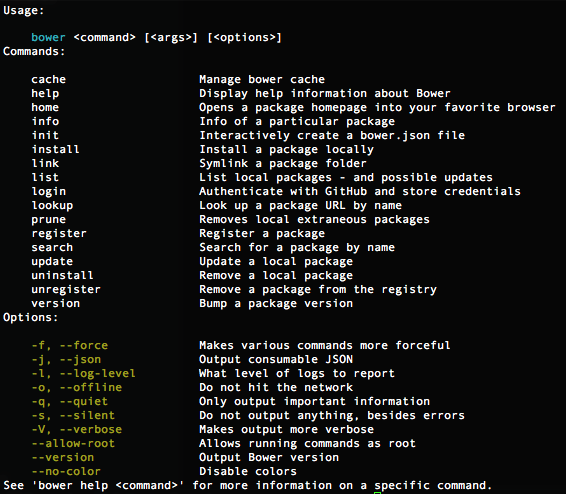Click the 'Usage:' heading text

pos(23,10)
